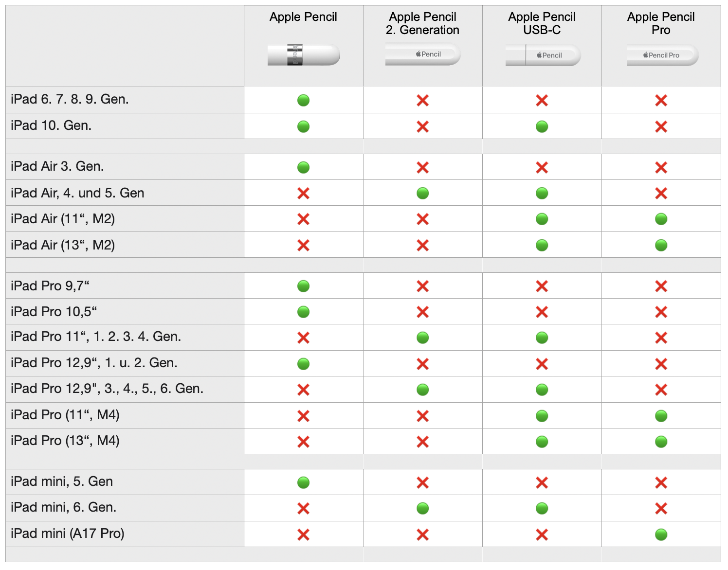
Task: Select the "iPad Pro (11", M4)" row label
Action: click(65, 415)
